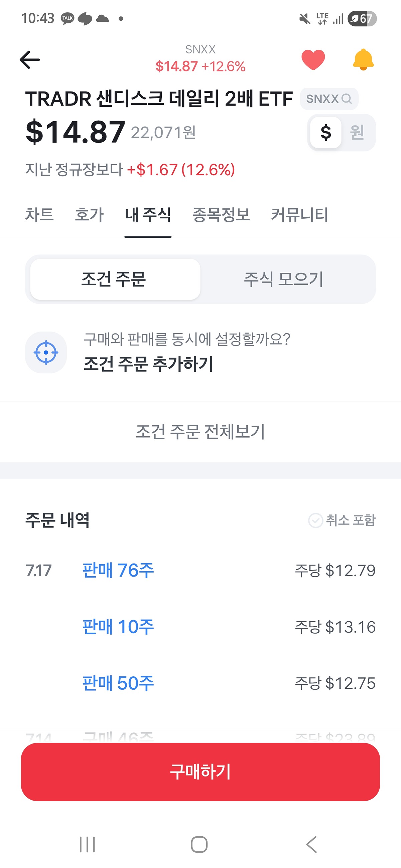Tap the red 구매하기 button
Viewport: 401px width, 868px height.
200,772
